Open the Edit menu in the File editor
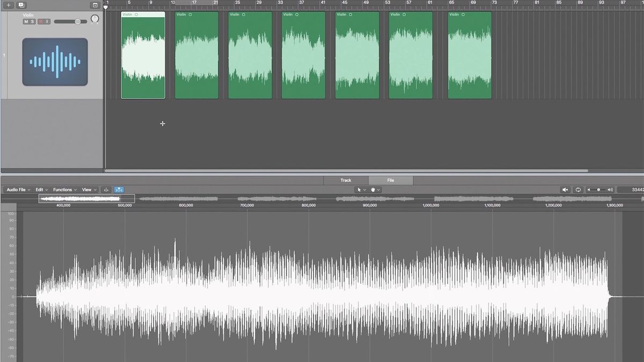This screenshot has width=644, height=362. 40,189
